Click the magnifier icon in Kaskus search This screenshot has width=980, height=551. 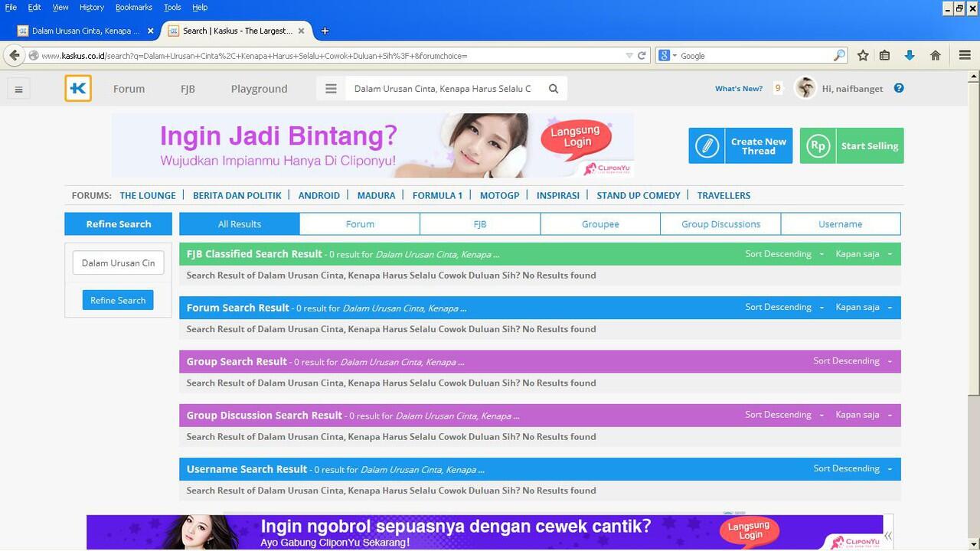point(554,89)
